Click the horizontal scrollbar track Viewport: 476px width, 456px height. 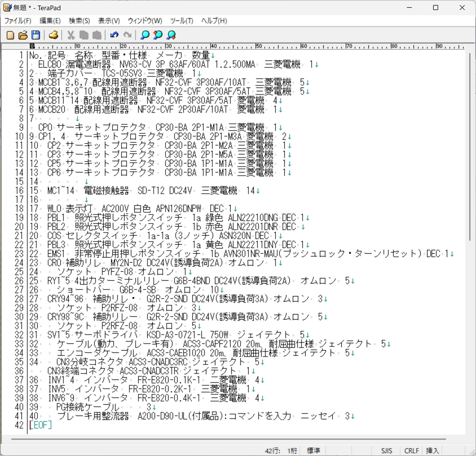pyautogui.click(x=229, y=439)
